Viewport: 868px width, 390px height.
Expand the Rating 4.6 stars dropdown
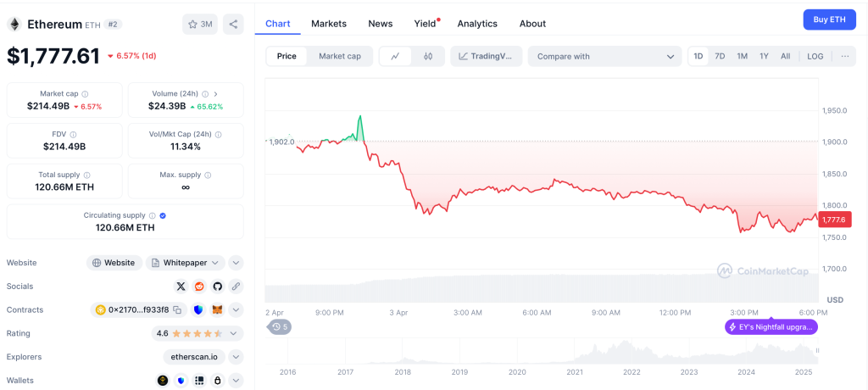click(x=236, y=334)
